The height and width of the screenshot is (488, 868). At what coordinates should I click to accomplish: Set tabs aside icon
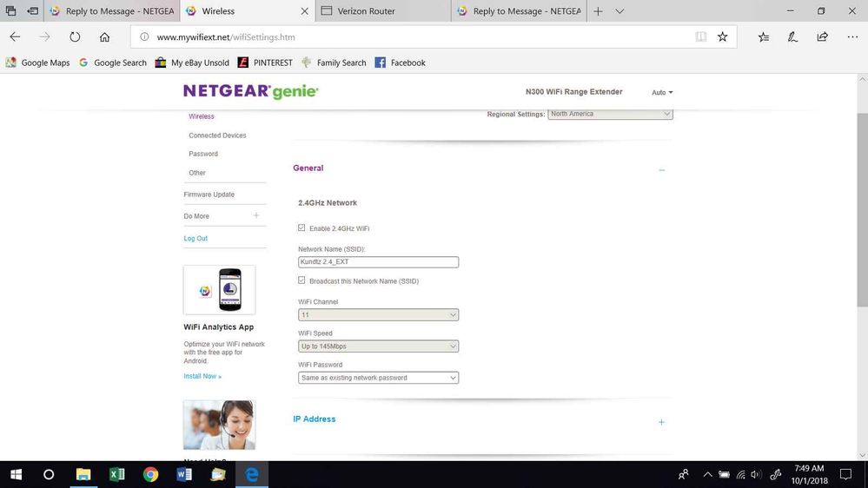point(33,11)
